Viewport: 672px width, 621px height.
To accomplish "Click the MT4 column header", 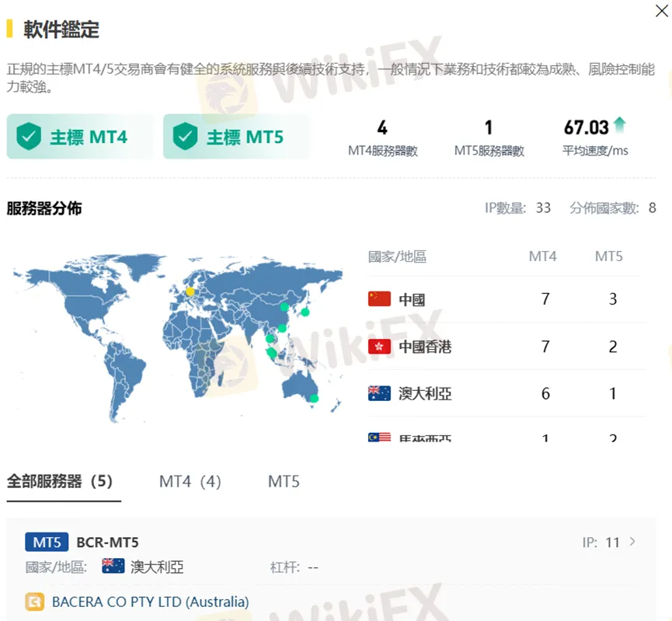I will (542, 256).
